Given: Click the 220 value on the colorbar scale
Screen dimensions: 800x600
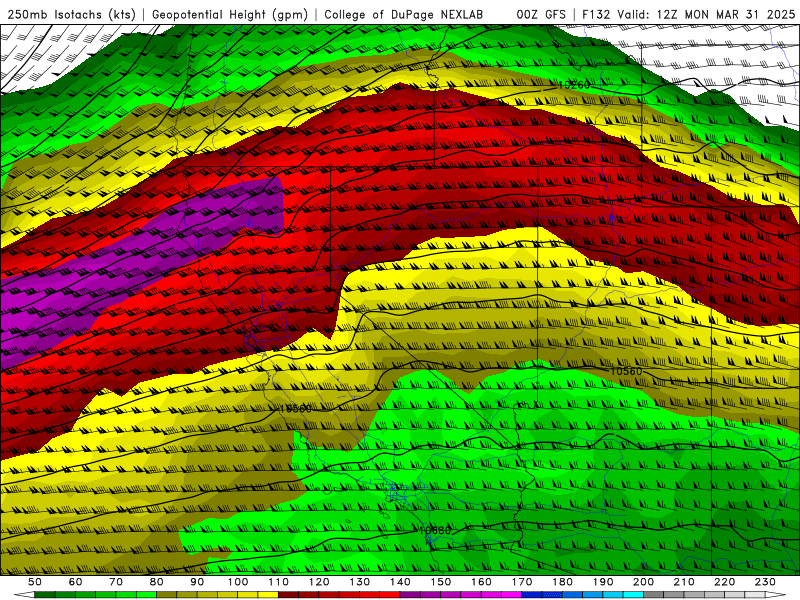Looking at the screenshot, I should click(x=724, y=582).
